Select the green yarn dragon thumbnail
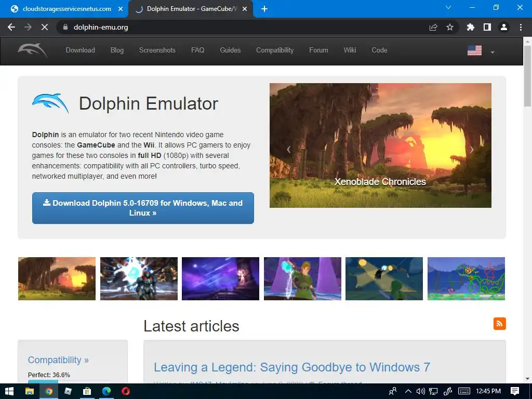Viewport: 532px width, 399px height. [466, 278]
